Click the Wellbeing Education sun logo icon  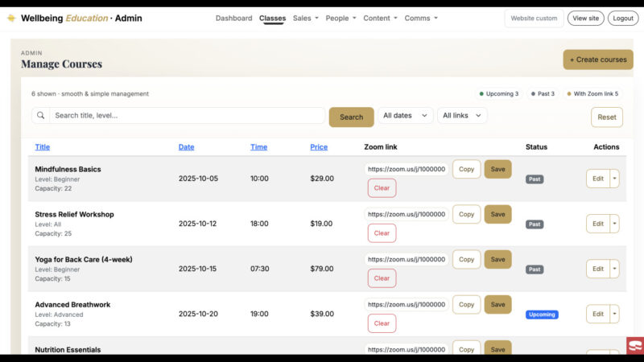[x=11, y=18]
